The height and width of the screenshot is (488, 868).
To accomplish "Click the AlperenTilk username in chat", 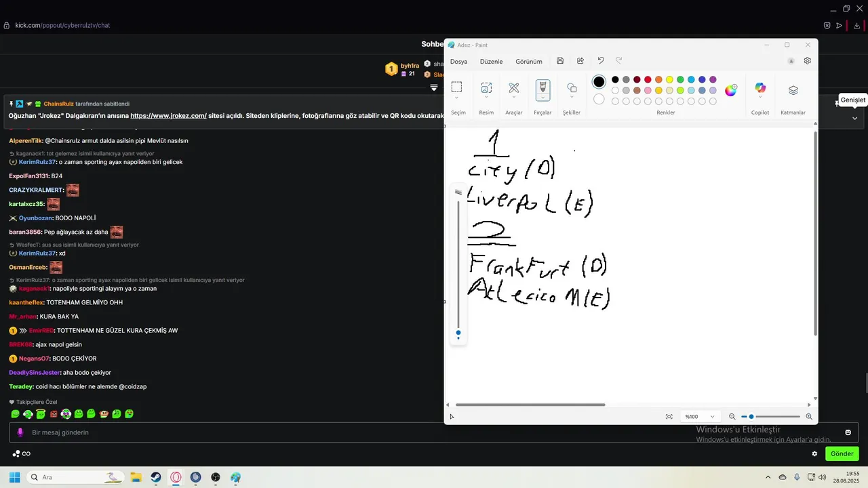I will pyautogui.click(x=26, y=141).
